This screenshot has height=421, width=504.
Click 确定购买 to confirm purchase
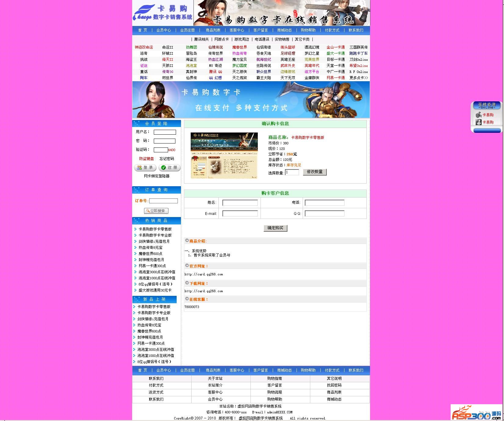tap(275, 228)
